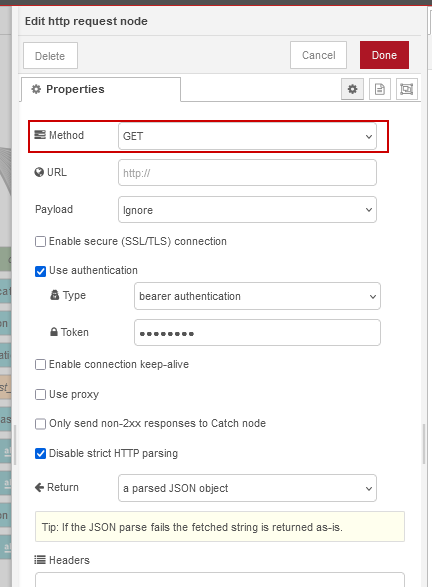
Task: Expand authentication Type dropdown
Action: point(258,296)
